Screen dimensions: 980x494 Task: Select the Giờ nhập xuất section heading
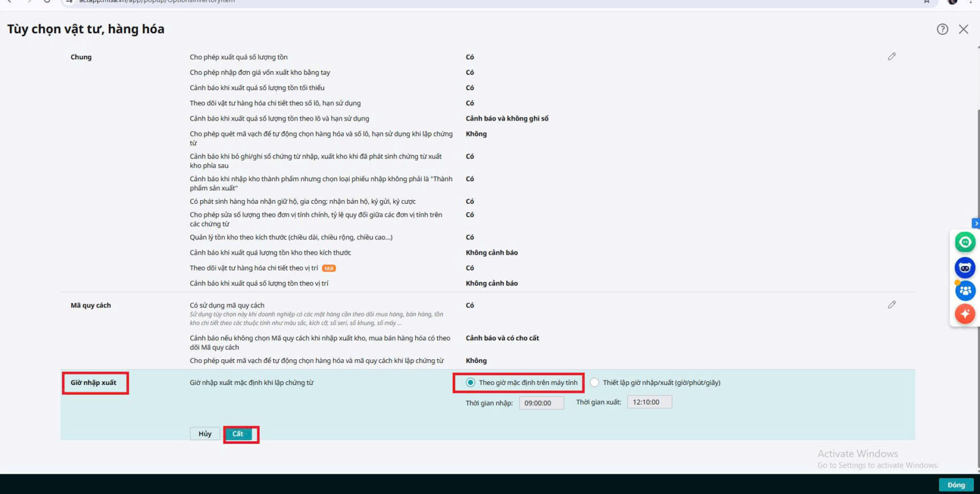click(93, 383)
